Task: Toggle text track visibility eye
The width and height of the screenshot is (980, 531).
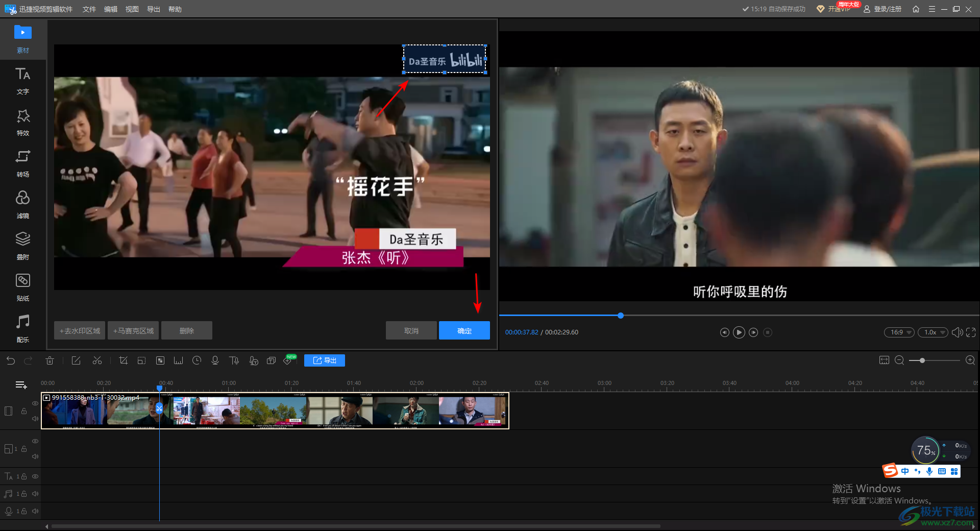Action: [35, 476]
